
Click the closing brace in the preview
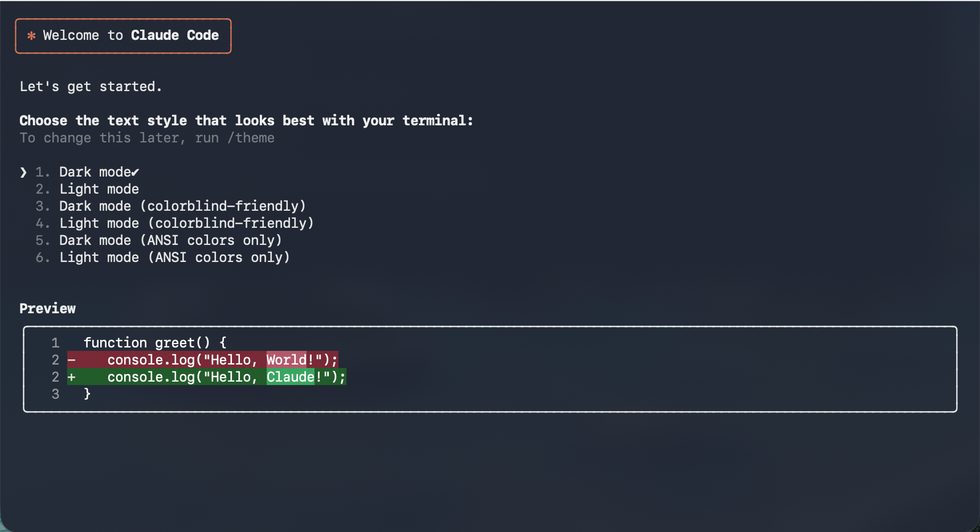pyautogui.click(x=87, y=394)
